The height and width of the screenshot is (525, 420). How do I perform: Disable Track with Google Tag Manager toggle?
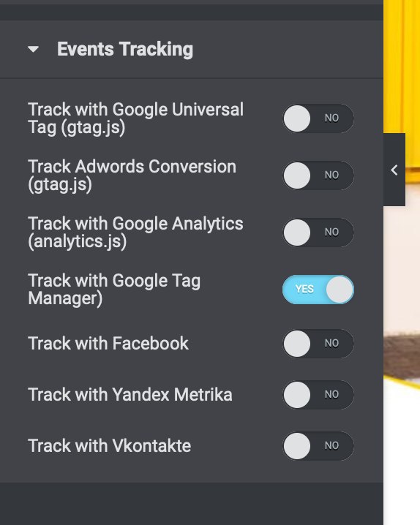pos(318,290)
